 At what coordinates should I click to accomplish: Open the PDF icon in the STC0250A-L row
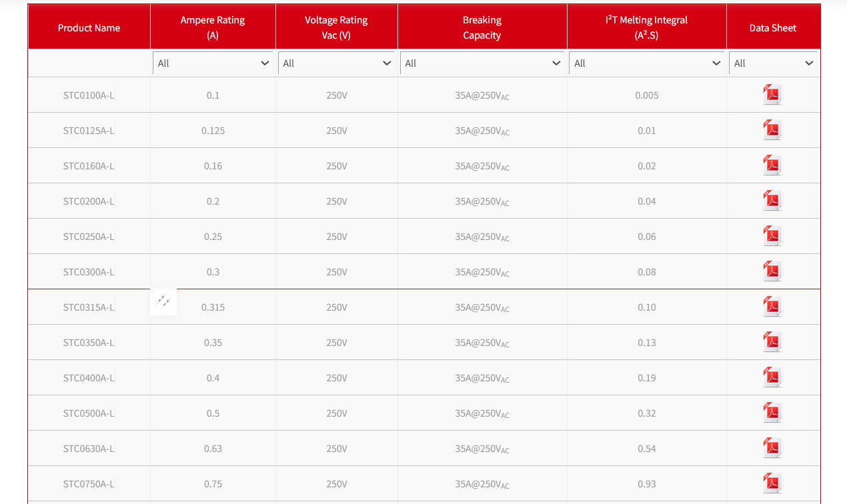[x=772, y=236]
